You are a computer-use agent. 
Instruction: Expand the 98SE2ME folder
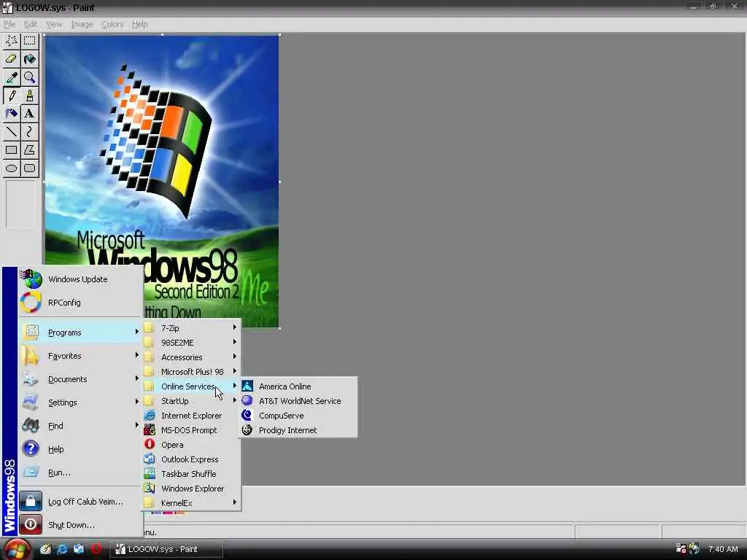(192, 343)
